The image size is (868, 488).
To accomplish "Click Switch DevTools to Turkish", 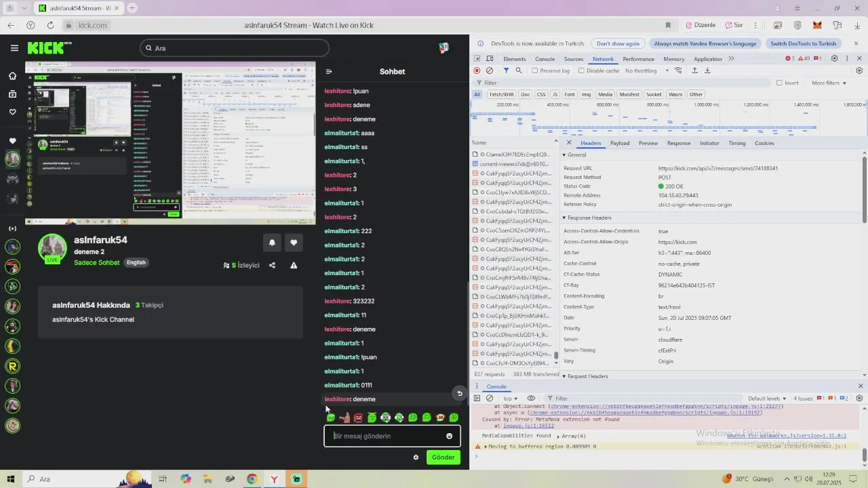I will (804, 43).
